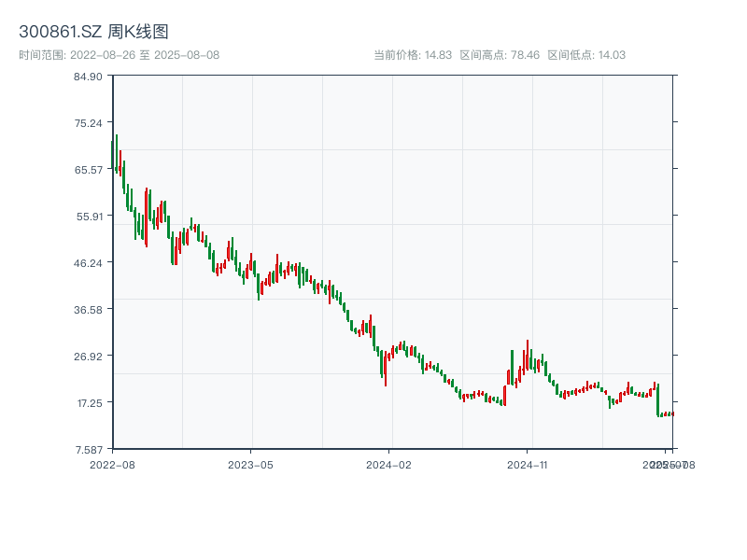Click the 2023-05 x-axis date label
This screenshot has width=747, height=560.
(250, 464)
